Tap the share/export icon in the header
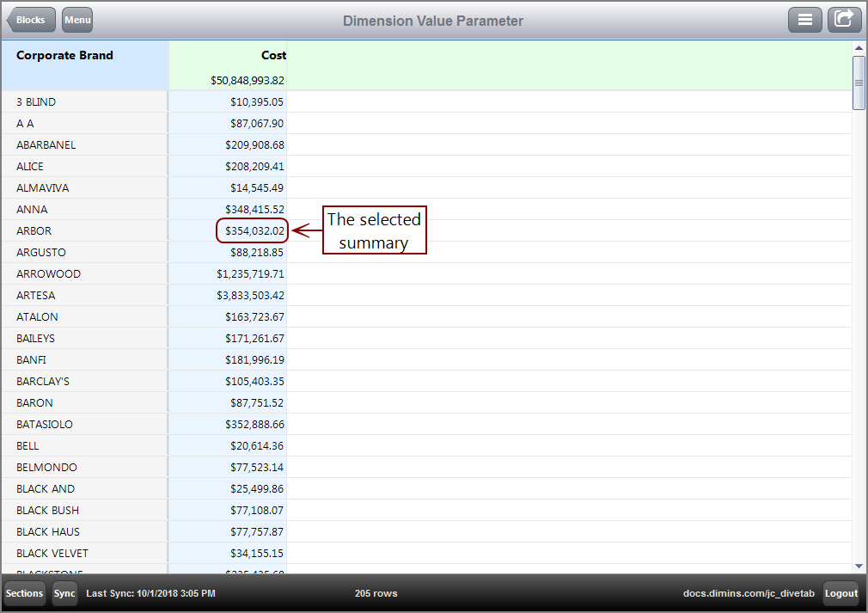868x613 pixels. coord(844,19)
